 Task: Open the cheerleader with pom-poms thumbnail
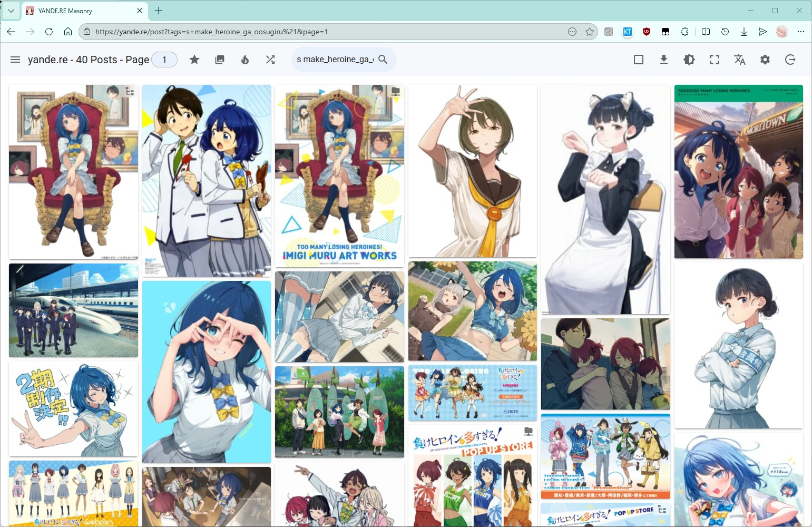point(473,311)
